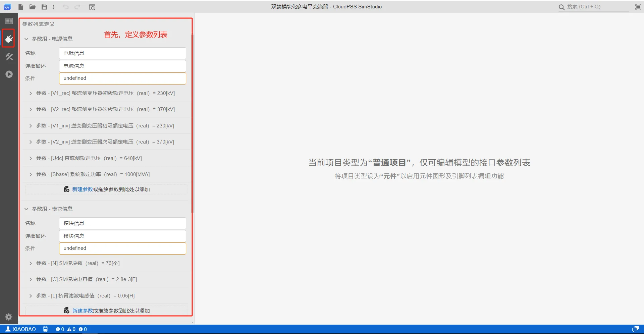
Task: Select the interface plug tab in sidebar
Action: (x=9, y=39)
